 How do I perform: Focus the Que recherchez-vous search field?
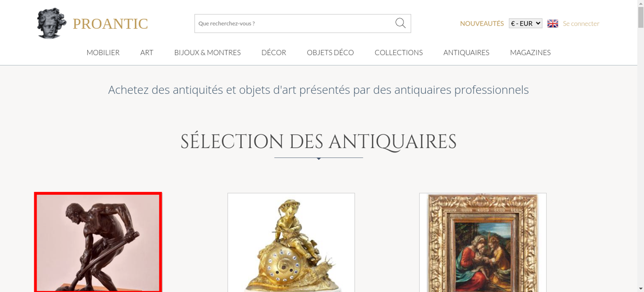click(x=295, y=23)
